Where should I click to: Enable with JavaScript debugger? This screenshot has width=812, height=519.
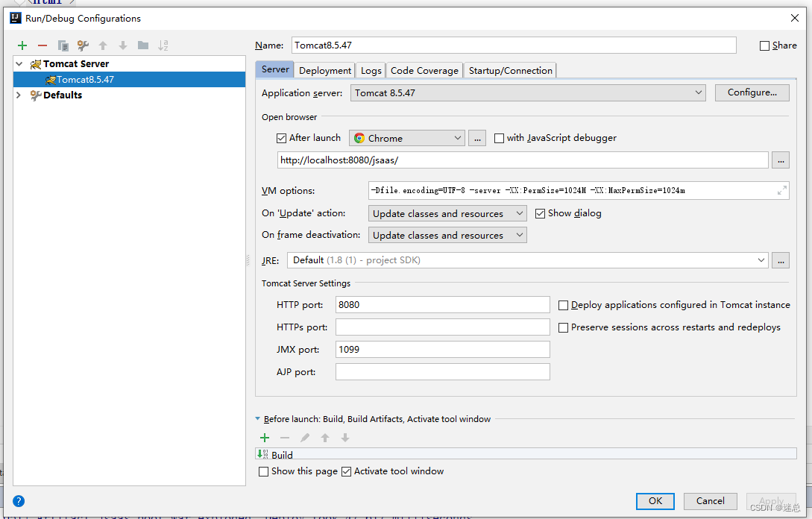[500, 138]
